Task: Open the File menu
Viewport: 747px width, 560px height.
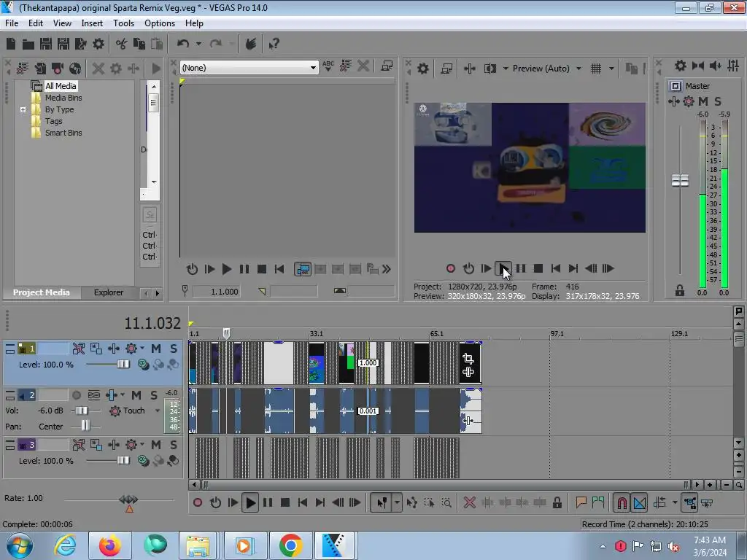Action: click(x=12, y=23)
